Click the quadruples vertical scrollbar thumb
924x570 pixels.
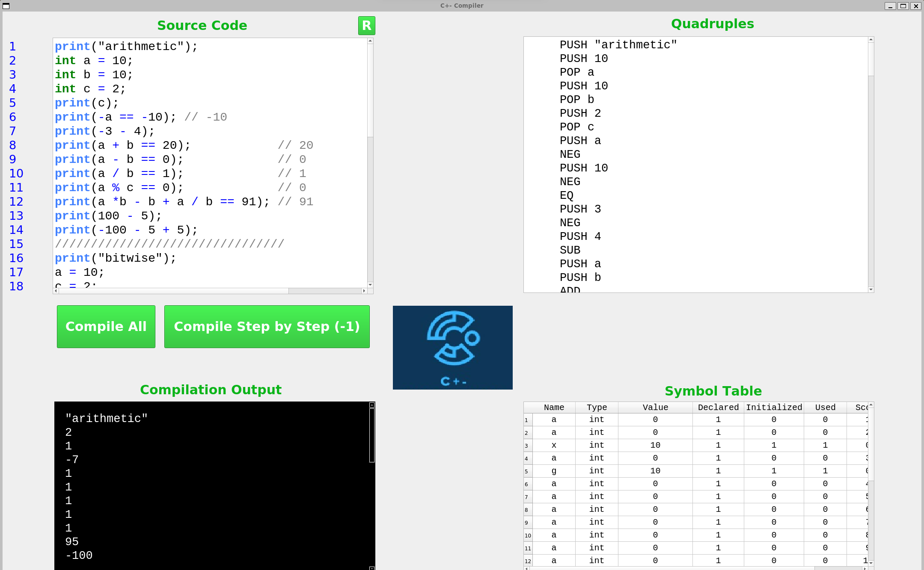(x=871, y=59)
